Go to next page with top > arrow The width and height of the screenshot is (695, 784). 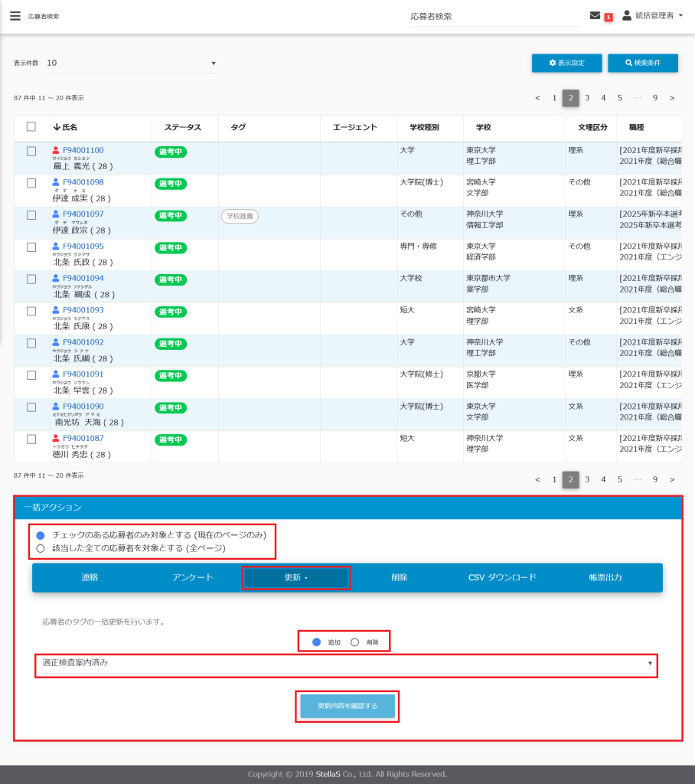coord(671,98)
